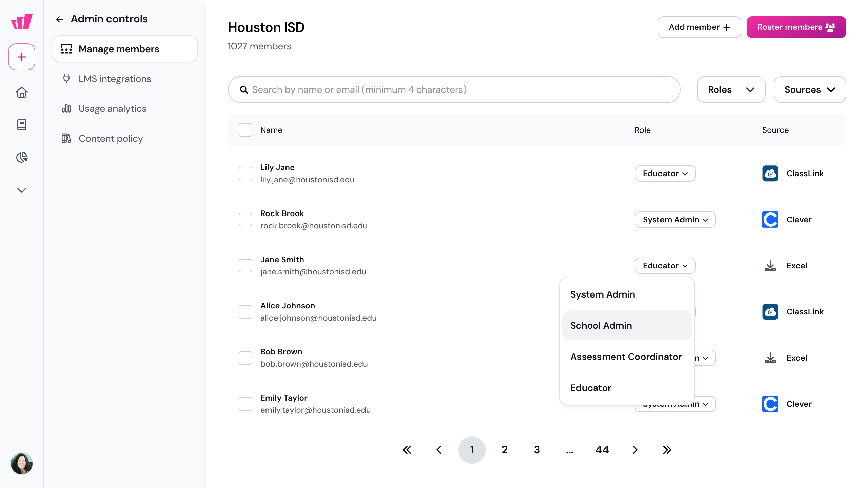Image resolution: width=868 pixels, height=488 pixels.
Task: Open Rock Brook's System Admin role dropdown
Action: [675, 220]
